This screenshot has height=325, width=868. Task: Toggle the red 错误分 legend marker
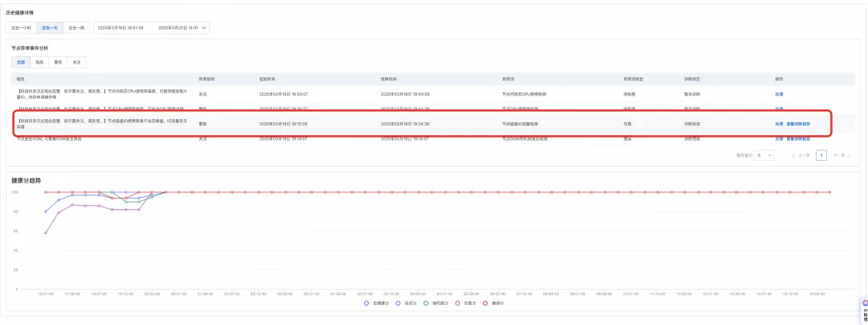click(486, 302)
